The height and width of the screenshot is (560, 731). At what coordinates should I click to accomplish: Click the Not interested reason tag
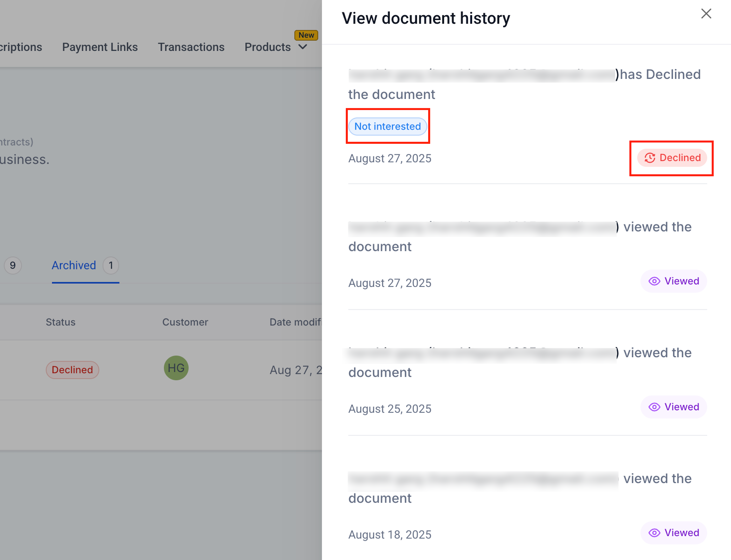click(387, 126)
